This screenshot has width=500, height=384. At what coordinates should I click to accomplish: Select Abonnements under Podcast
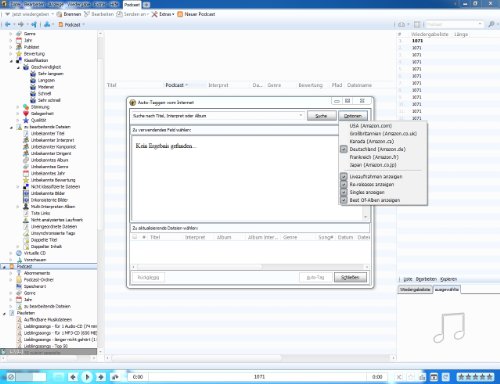coord(37,273)
